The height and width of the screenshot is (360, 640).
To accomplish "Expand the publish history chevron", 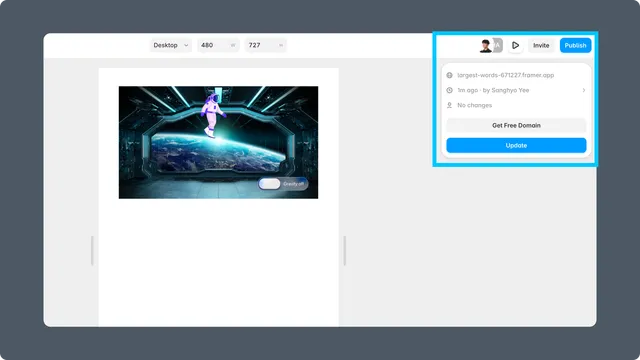I will point(584,90).
